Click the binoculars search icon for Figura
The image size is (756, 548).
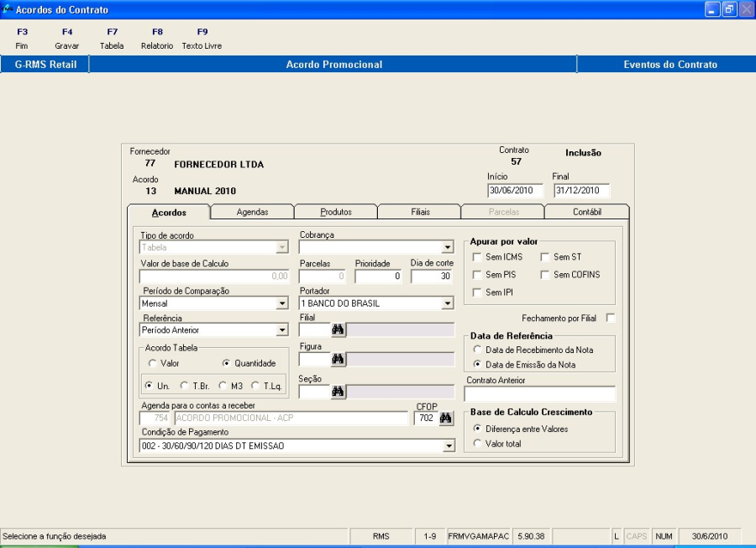pos(339,360)
